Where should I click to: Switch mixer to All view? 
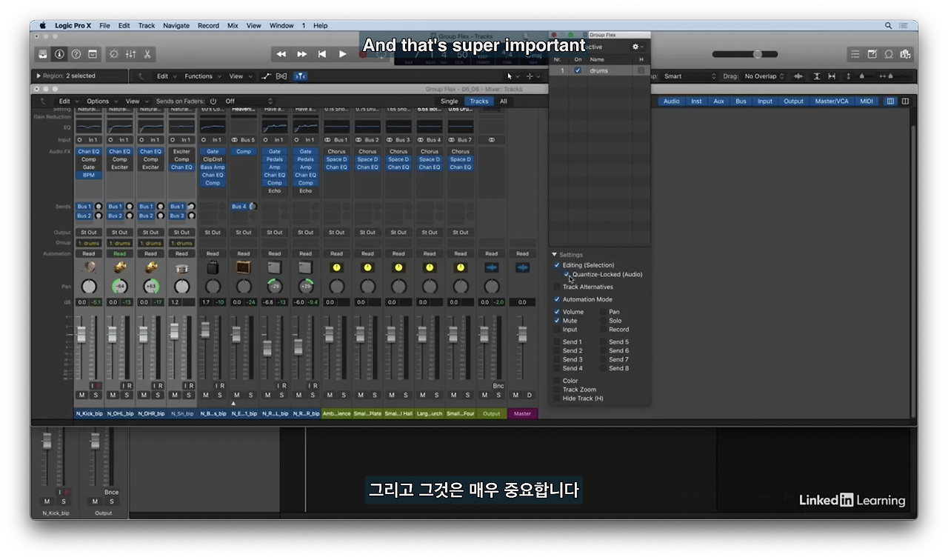pos(504,101)
